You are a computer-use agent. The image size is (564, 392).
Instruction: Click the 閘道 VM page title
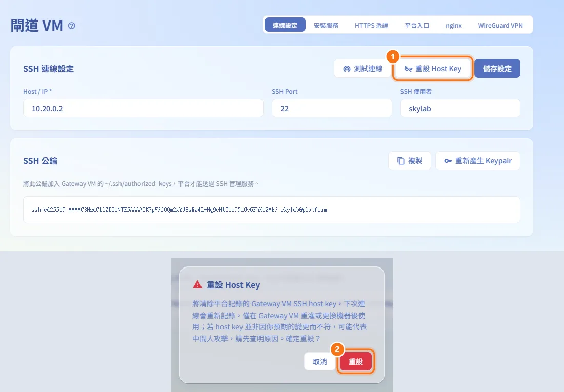[x=37, y=26]
